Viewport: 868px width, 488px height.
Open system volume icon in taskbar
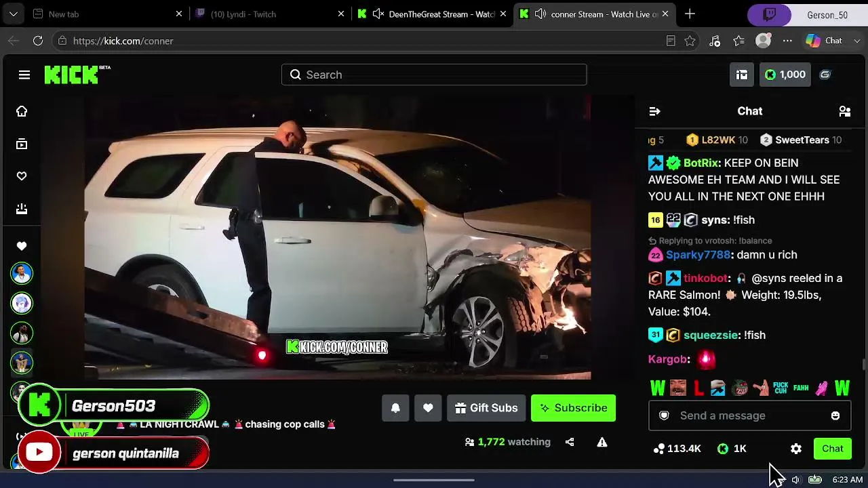795,480
